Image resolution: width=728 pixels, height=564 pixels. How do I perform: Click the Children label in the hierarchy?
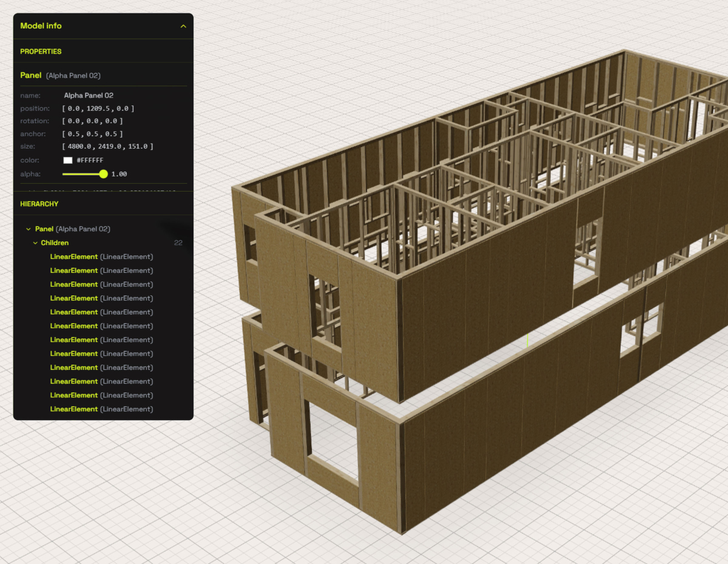[x=55, y=243]
